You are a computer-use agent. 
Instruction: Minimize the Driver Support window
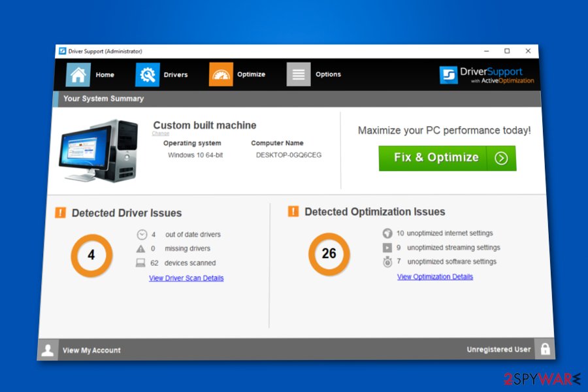tap(486, 51)
